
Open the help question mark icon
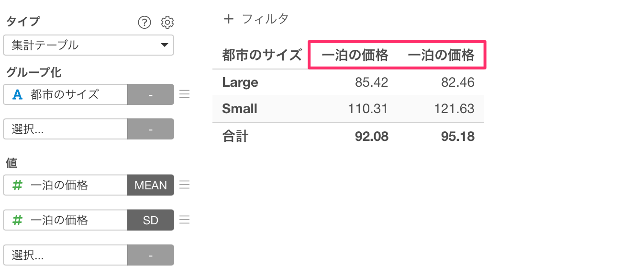click(x=144, y=22)
